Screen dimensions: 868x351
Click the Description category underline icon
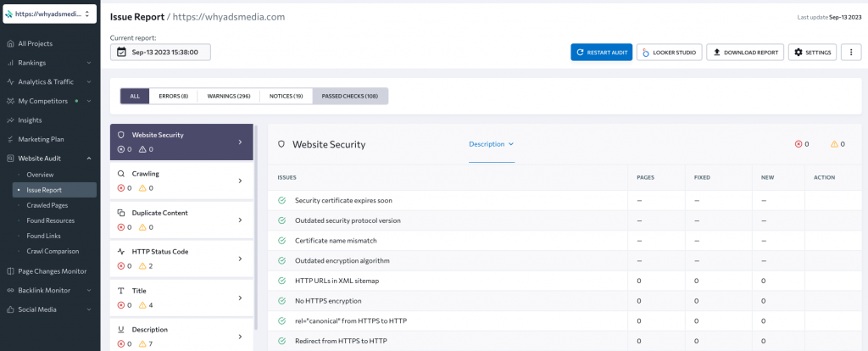point(120,330)
